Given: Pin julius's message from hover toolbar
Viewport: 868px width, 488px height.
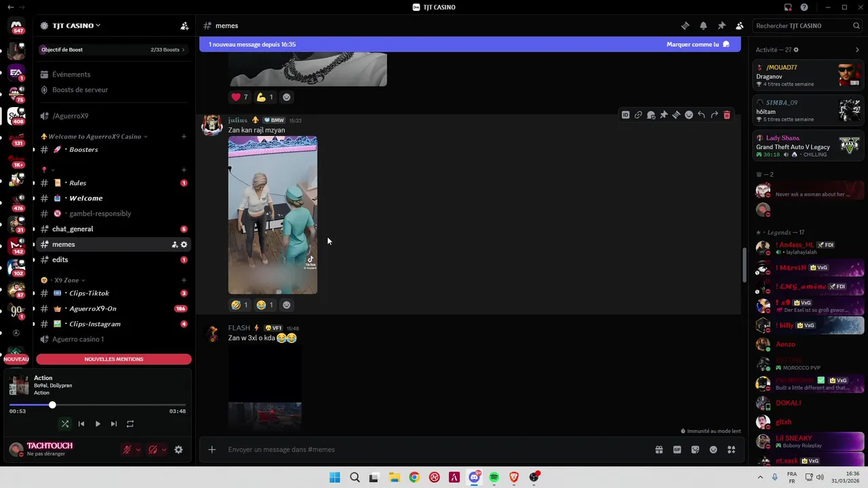Looking at the screenshot, I should 663,115.
